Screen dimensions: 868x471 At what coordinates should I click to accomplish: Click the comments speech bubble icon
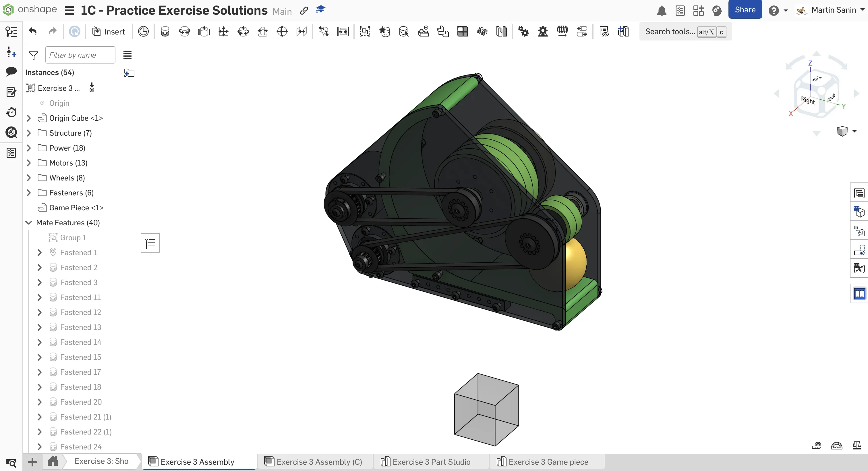coord(11,72)
